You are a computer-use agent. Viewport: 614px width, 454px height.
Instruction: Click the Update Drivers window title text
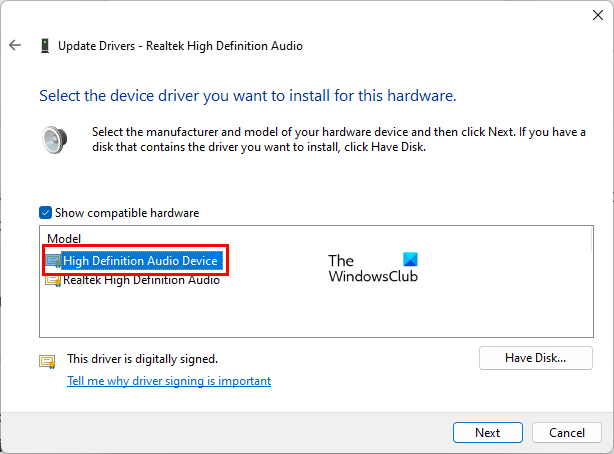coord(180,46)
